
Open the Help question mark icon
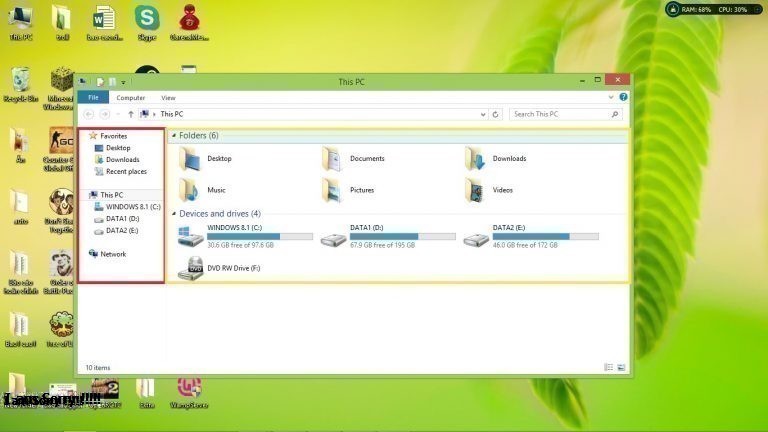(623, 97)
